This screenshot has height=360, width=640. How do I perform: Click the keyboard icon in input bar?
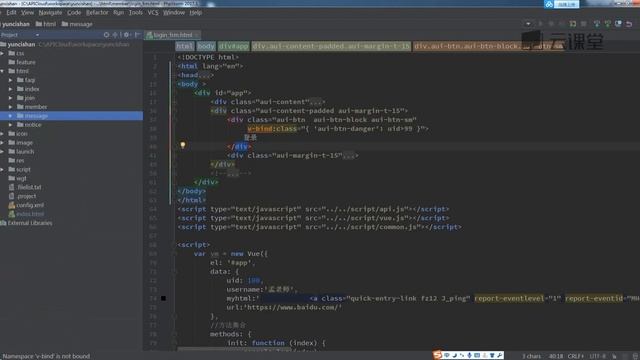[x=477, y=356]
